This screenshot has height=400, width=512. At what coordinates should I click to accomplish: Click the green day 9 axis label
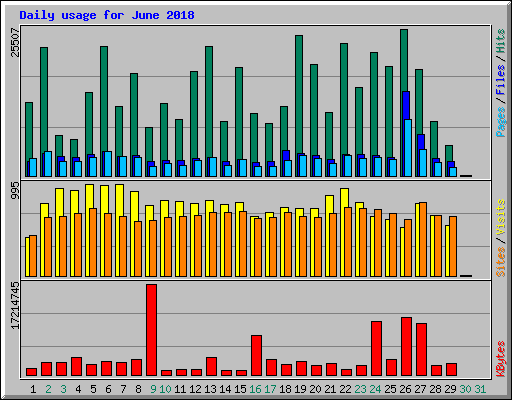153,389
